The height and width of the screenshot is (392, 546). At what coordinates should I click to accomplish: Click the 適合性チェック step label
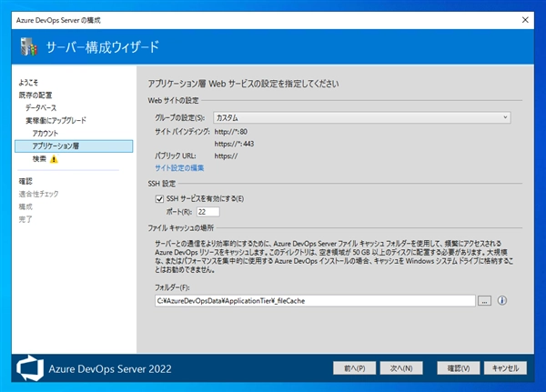tap(38, 194)
